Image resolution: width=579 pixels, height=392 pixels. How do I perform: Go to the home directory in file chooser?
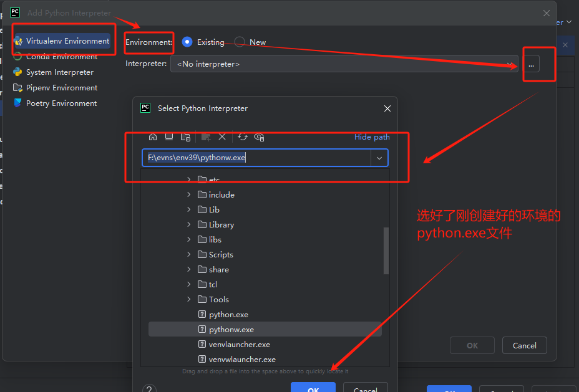pos(153,137)
